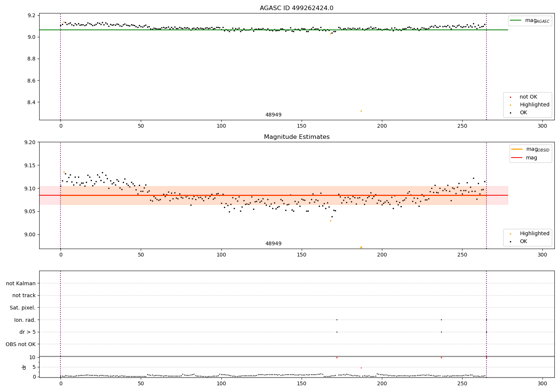Click the orange downward triangle in middle plot

click(361, 248)
